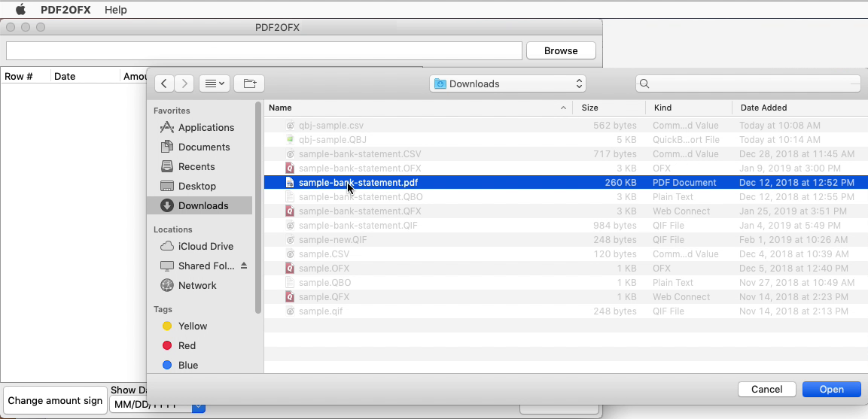Image resolution: width=868 pixels, height=419 pixels.
Task: Click the Date column header in PDF2OFX
Action: click(x=85, y=77)
